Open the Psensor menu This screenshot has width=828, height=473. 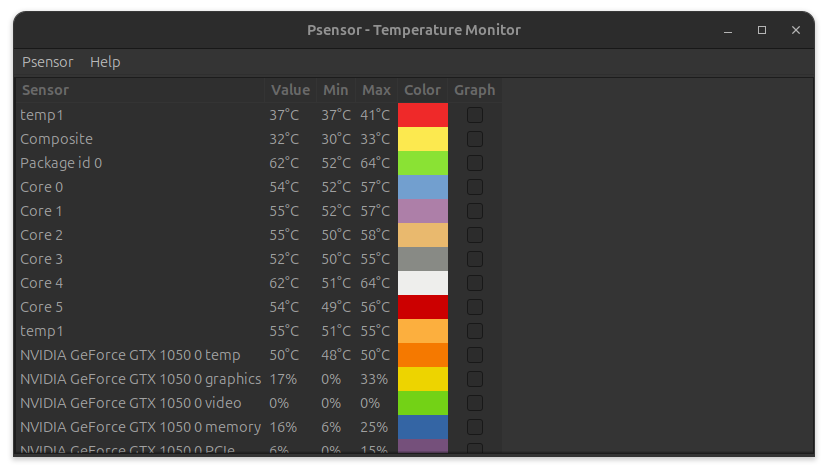pos(47,62)
